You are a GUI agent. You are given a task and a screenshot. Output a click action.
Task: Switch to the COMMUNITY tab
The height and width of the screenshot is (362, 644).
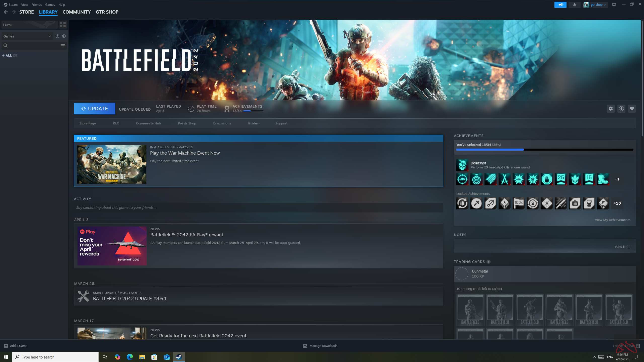point(76,12)
